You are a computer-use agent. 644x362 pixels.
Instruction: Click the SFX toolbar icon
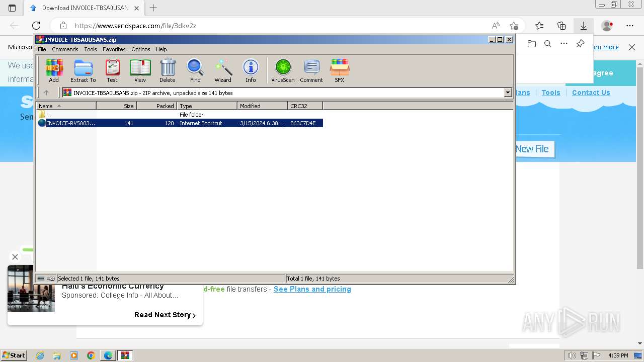click(340, 70)
